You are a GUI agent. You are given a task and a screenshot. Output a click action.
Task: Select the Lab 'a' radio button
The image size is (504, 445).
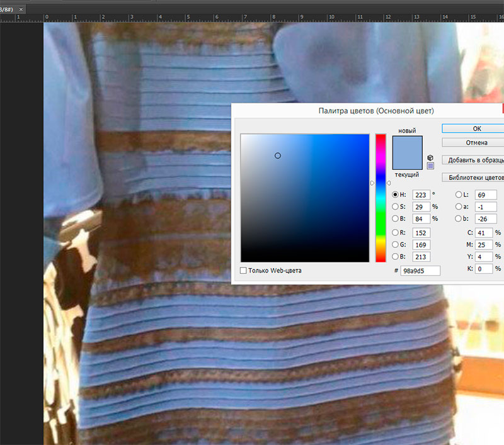coord(458,206)
